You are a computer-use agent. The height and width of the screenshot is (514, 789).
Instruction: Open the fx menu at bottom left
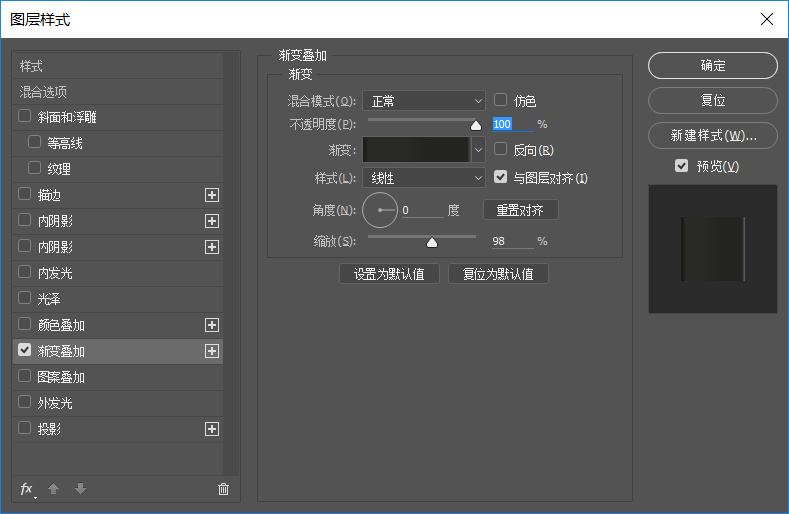pyautogui.click(x=27, y=489)
